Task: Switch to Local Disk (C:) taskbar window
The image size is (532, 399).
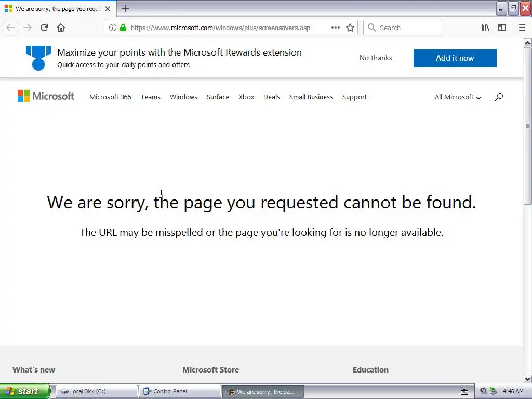Action: point(97,391)
